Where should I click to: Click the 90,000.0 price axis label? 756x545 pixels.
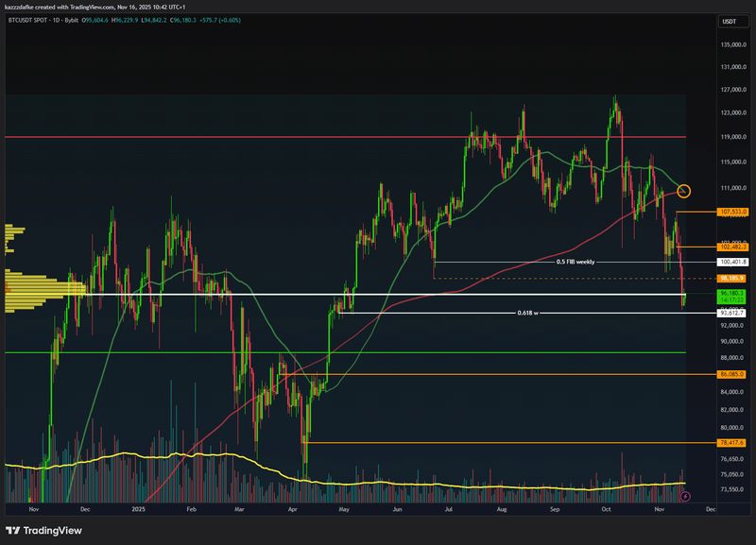tap(732, 341)
